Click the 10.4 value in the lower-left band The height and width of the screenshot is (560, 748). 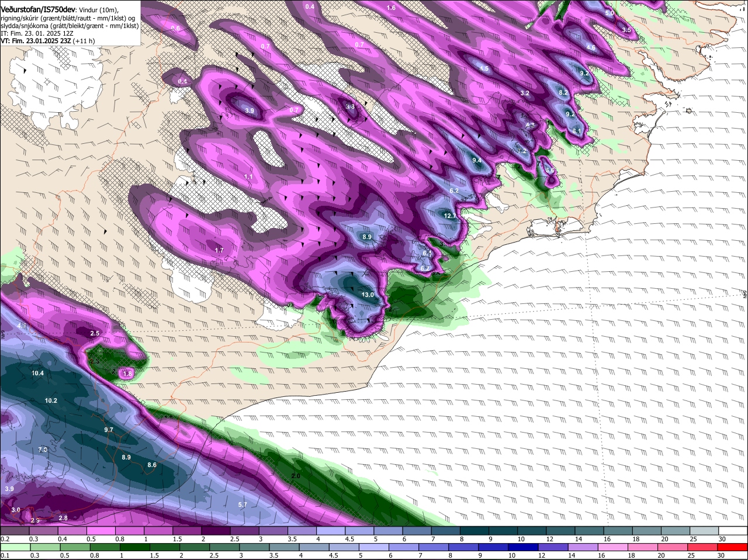click(38, 373)
